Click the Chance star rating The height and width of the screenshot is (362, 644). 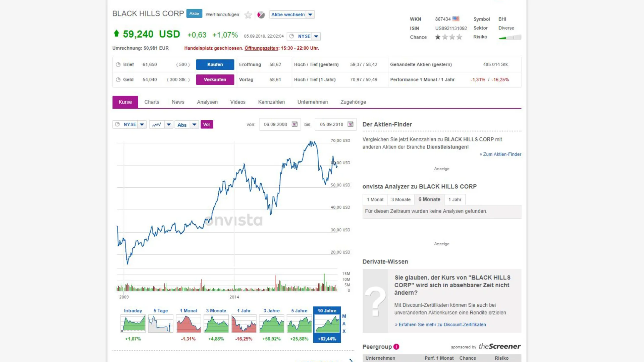(x=448, y=37)
